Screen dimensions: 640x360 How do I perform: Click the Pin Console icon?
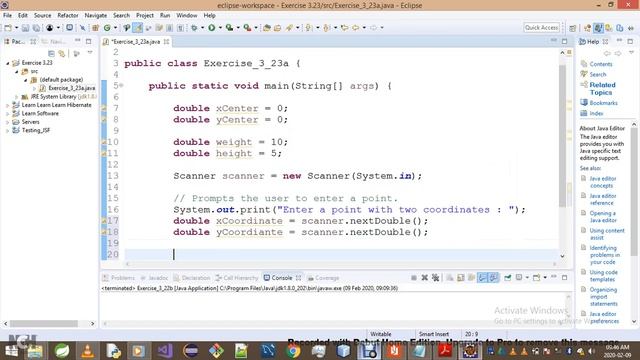pos(507,278)
